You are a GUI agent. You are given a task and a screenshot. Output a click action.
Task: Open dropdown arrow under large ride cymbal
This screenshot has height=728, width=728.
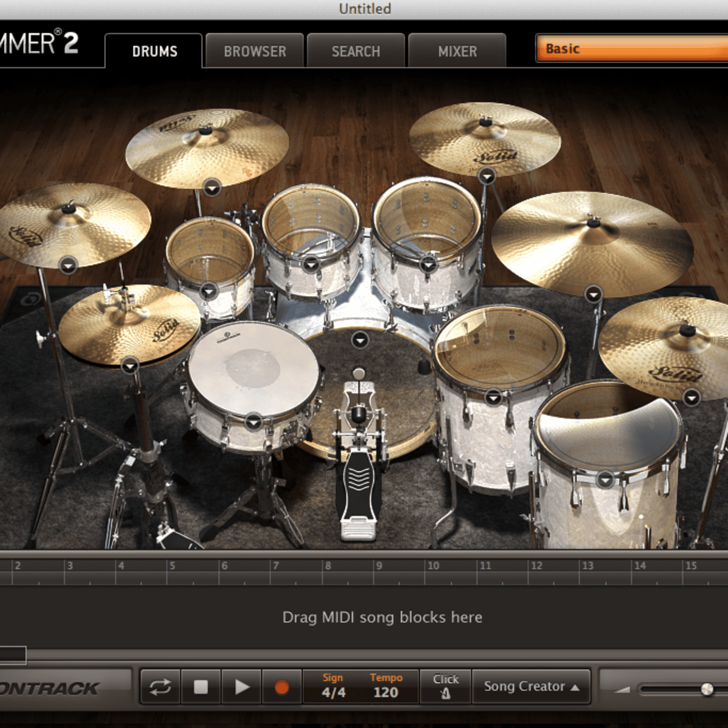pyautogui.click(x=593, y=295)
